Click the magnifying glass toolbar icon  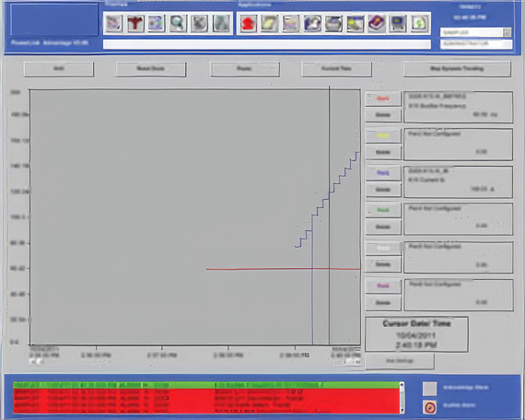[x=178, y=23]
